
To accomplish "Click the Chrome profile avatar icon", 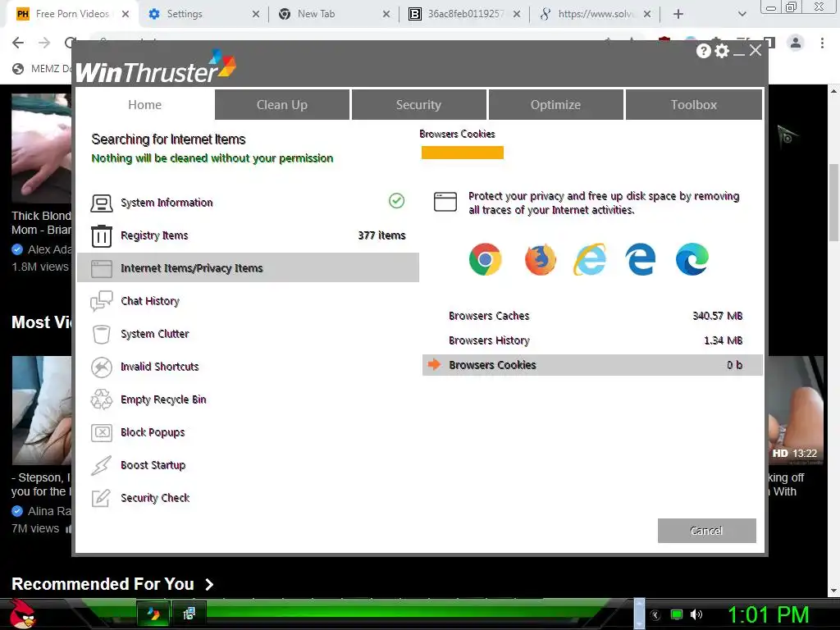I will pos(796,43).
